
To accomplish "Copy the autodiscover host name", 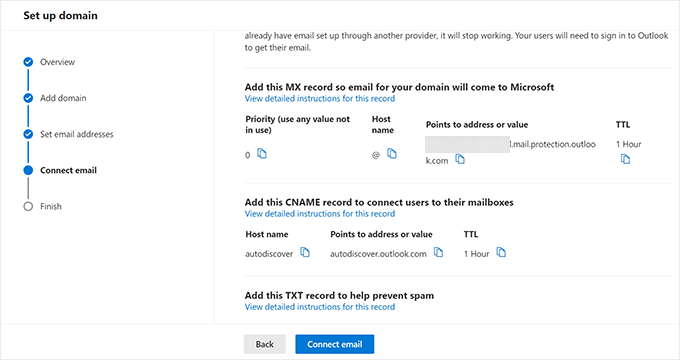I will 305,252.
